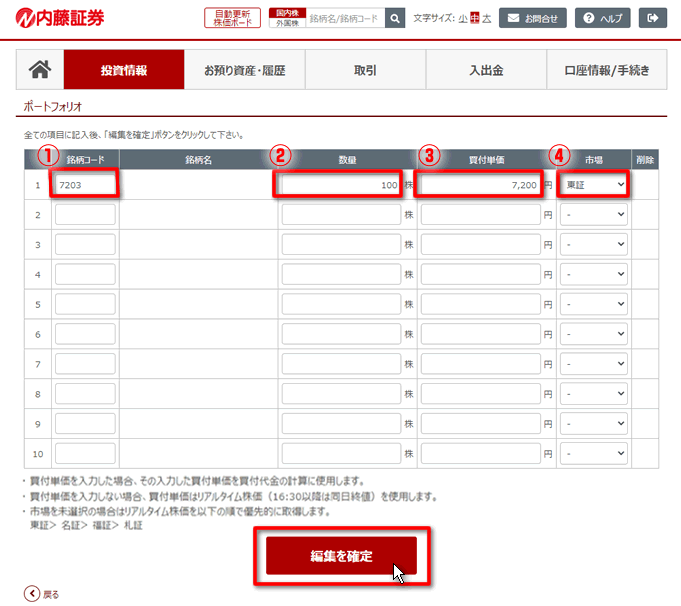Open market dropdown in row 1
681x606 pixels.
(594, 185)
